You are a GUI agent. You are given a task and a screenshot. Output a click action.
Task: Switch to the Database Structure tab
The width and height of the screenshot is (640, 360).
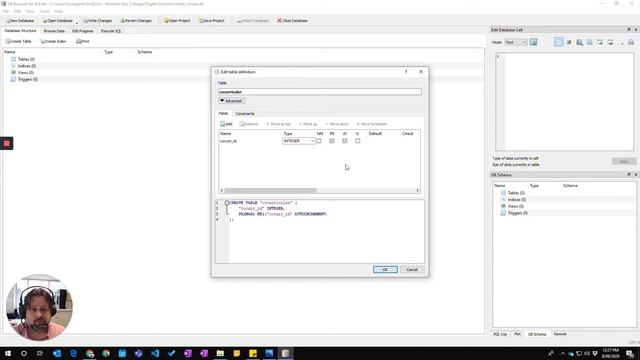coord(20,31)
